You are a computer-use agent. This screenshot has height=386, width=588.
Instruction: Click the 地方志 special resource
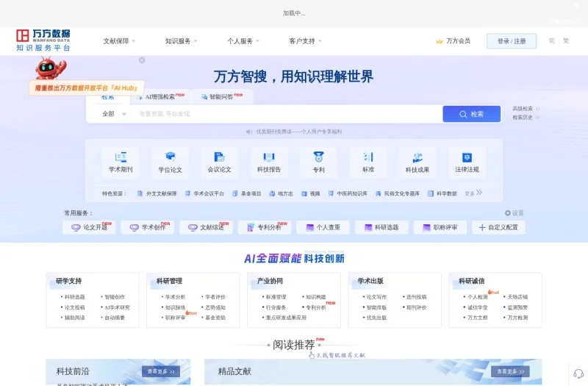(x=282, y=193)
